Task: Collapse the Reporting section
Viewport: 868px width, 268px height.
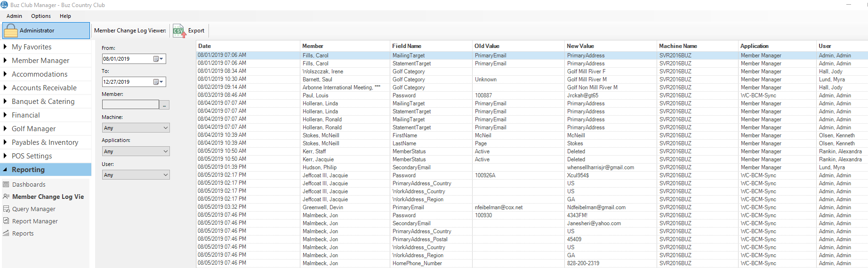Action: pyautogui.click(x=28, y=170)
